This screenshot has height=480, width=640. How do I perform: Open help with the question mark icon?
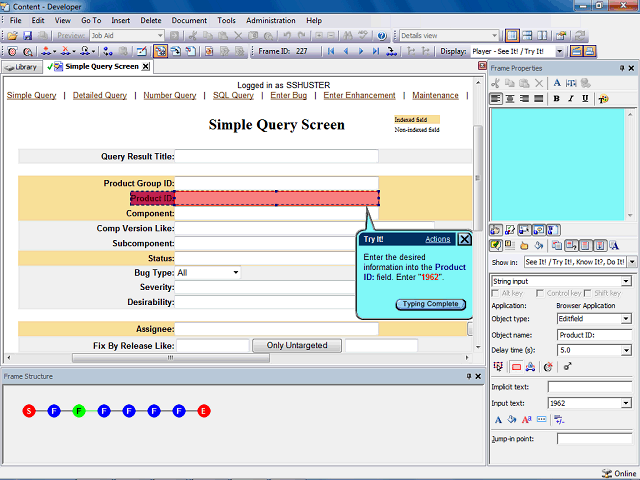point(382,36)
